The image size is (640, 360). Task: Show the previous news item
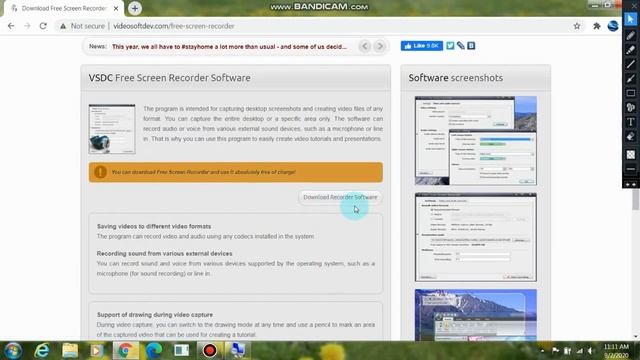click(x=365, y=46)
